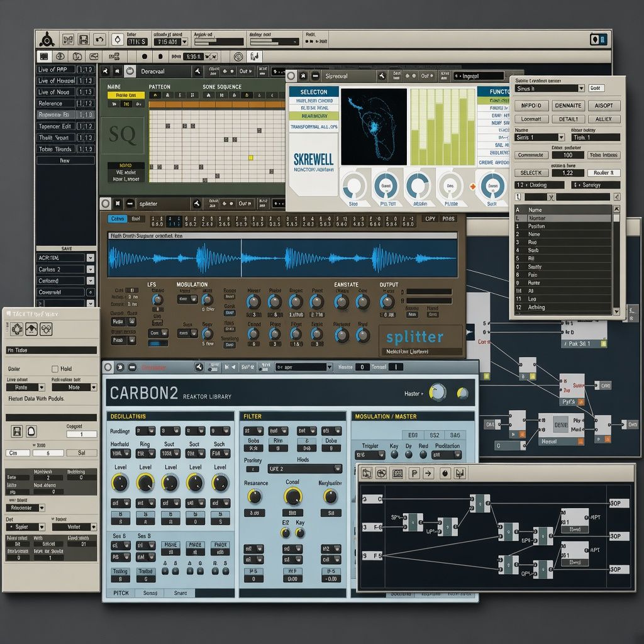Screen dimensions: 644x644
Task: Open the Carkss 2 dropdown in left sidebar
Action: tap(91, 269)
